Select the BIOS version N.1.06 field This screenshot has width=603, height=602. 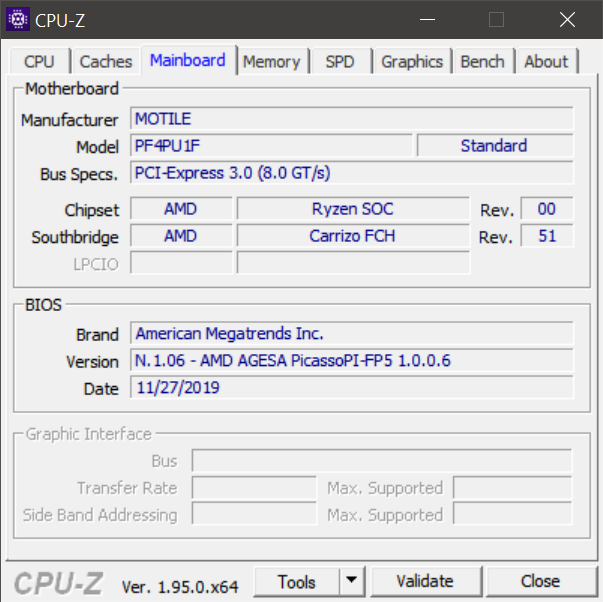(x=351, y=360)
